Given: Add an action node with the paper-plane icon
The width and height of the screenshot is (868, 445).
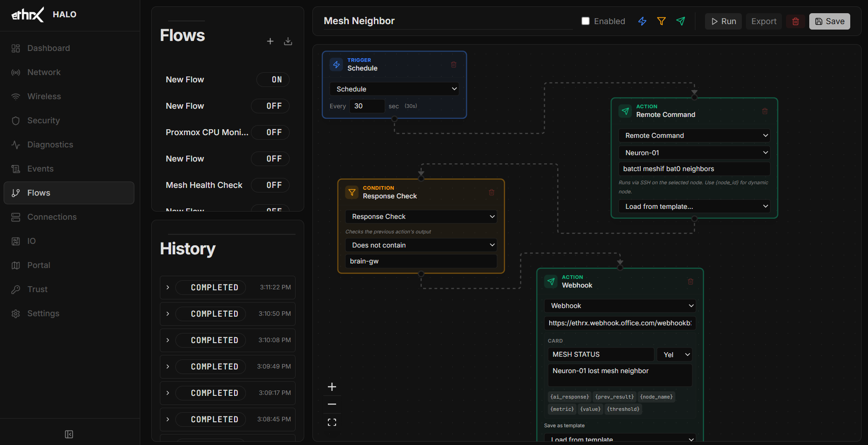Looking at the screenshot, I should (x=680, y=21).
